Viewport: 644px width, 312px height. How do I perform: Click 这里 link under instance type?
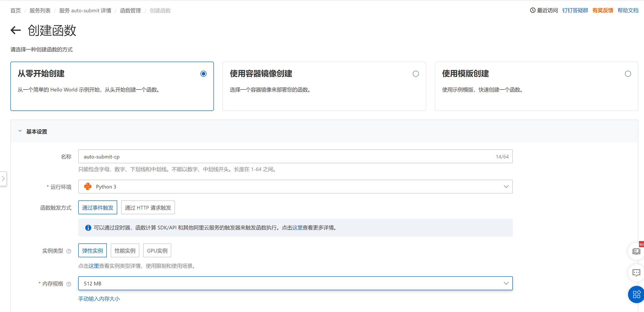94,266
